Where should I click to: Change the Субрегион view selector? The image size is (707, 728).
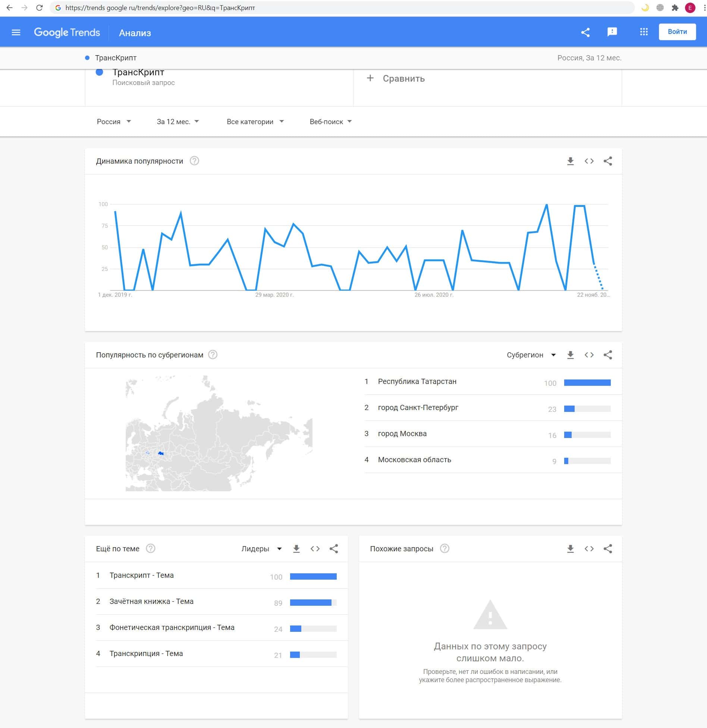[x=531, y=355]
